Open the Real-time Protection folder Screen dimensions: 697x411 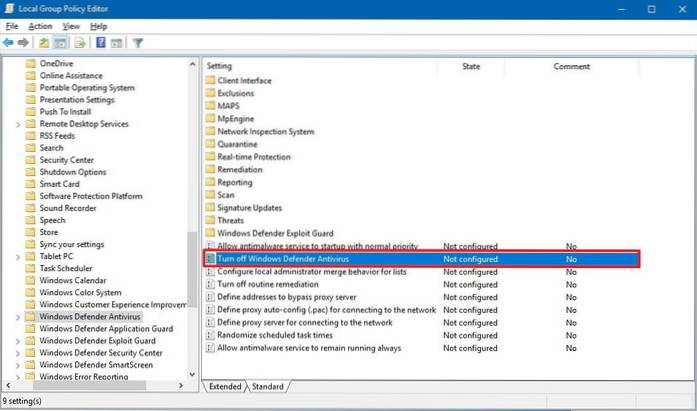pos(254,157)
